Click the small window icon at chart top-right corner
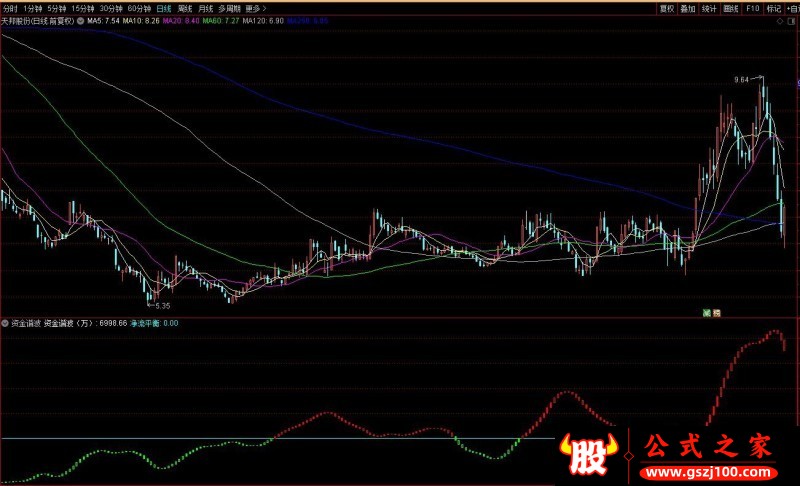The width and height of the screenshot is (800, 486). pyautogui.click(x=793, y=19)
